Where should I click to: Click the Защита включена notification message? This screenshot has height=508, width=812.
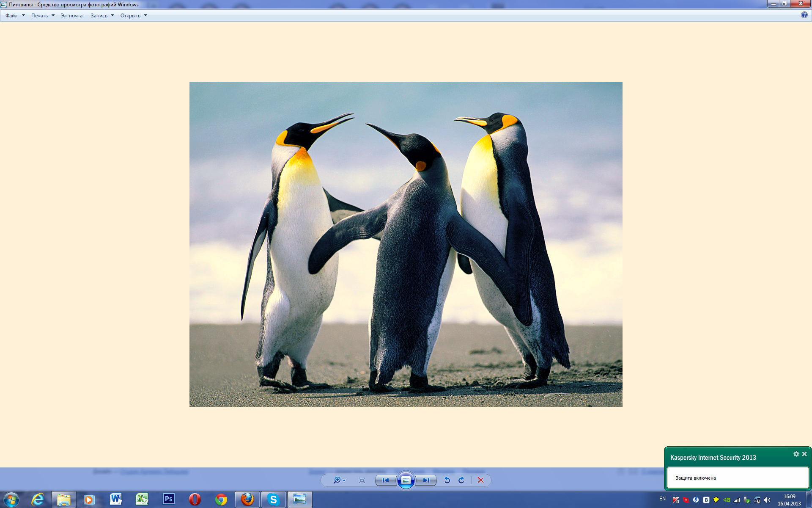[696, 478]
